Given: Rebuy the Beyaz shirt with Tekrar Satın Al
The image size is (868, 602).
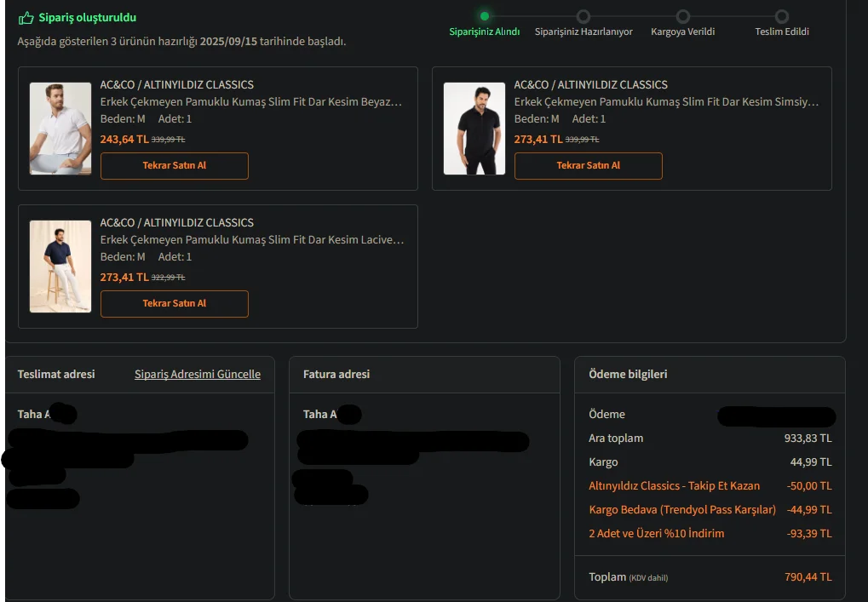Looking at the screenshot, I should click(175, 165).
